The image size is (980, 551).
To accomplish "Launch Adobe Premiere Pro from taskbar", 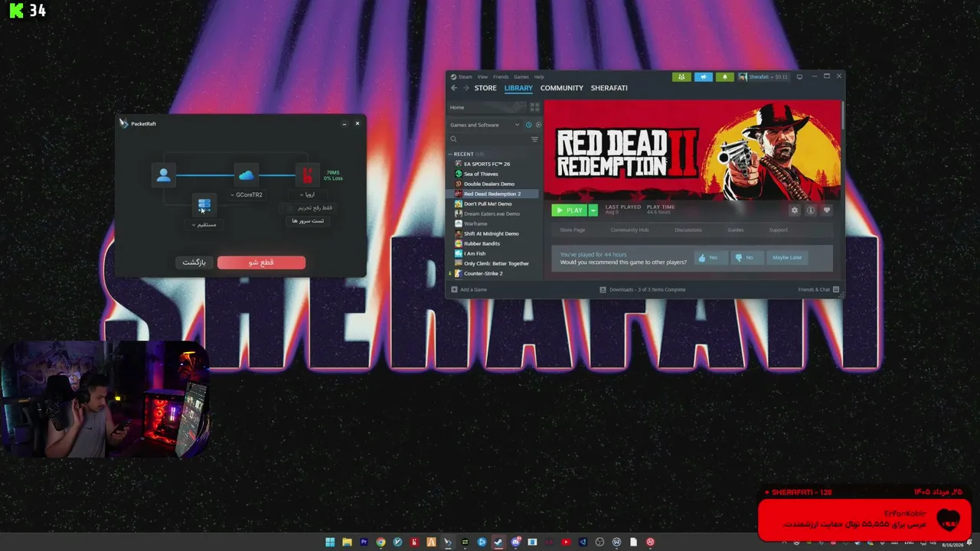I will [x=364, y=543].
